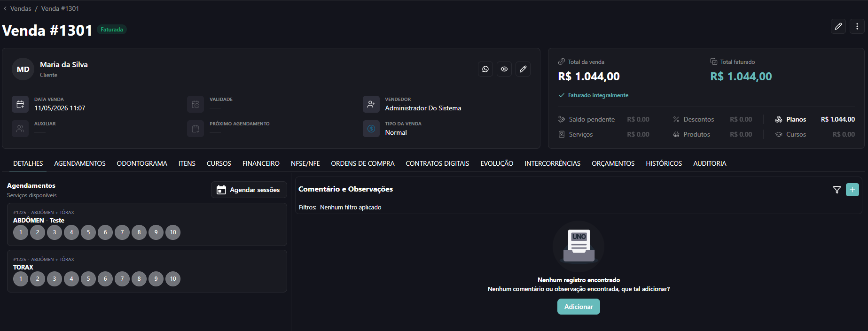Click the Adicionar button
868x331 pixels.
pyautogui.click(x=579, y=307)
